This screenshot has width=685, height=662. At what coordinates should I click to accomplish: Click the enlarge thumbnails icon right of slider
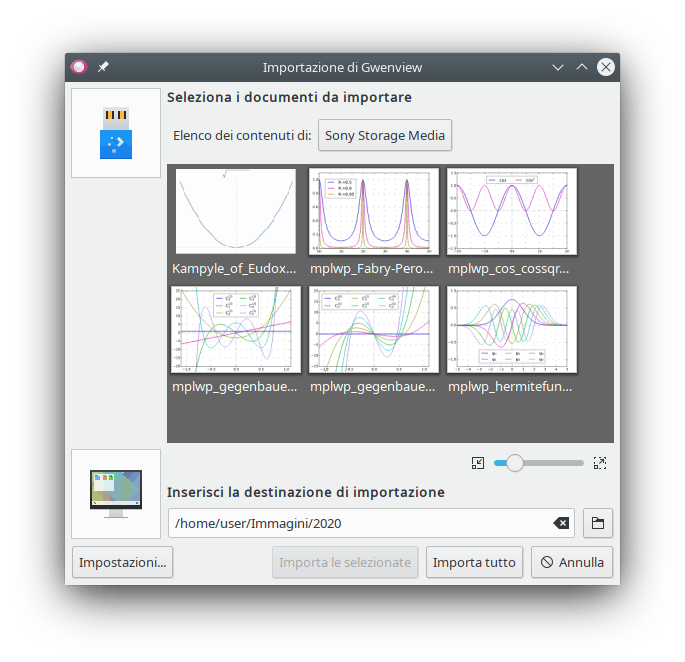point(600,463)
